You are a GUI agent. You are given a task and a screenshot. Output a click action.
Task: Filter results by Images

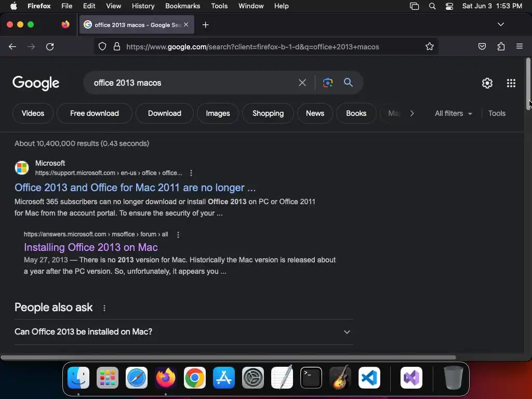click(x=218, y=113)
